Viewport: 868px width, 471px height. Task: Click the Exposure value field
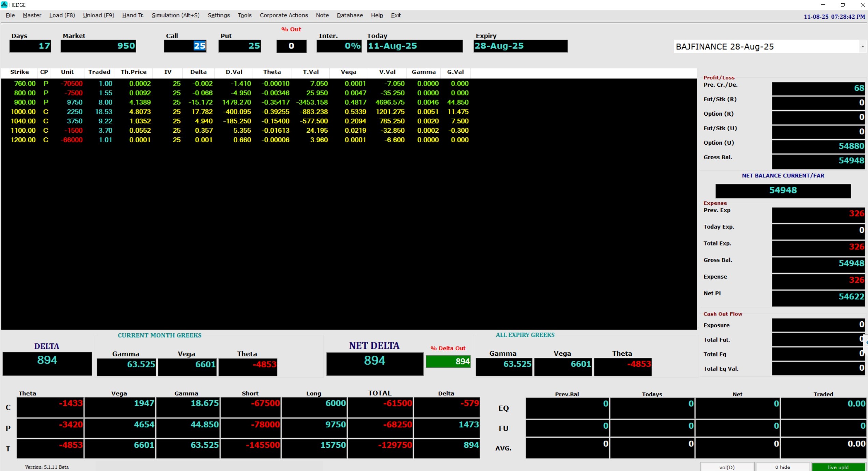pyautogui.click(x=818, y=325)
